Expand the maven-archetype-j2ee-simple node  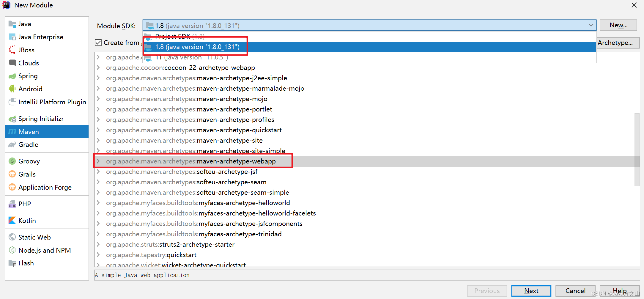coord(98,78)
